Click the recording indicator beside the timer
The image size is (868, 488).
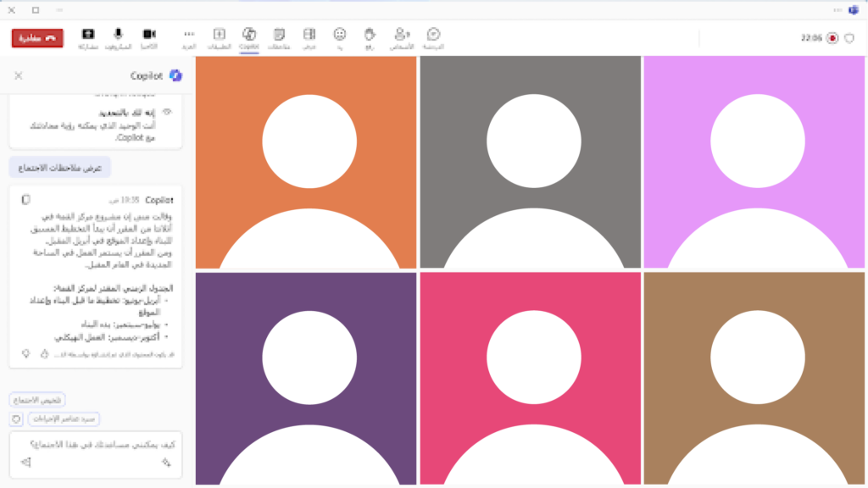tap(832, 38)
